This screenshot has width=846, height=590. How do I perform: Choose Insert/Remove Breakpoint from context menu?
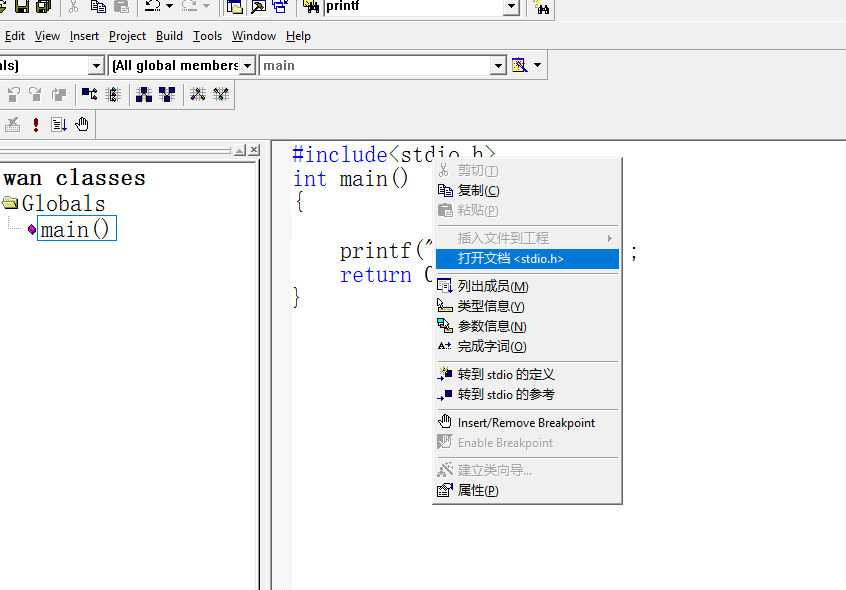coord(526,423)
